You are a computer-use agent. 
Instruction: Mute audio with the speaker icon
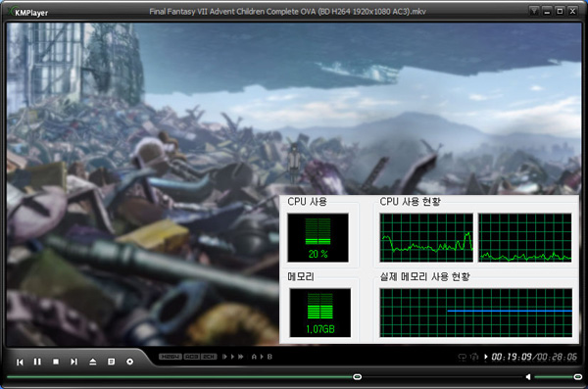528,376
